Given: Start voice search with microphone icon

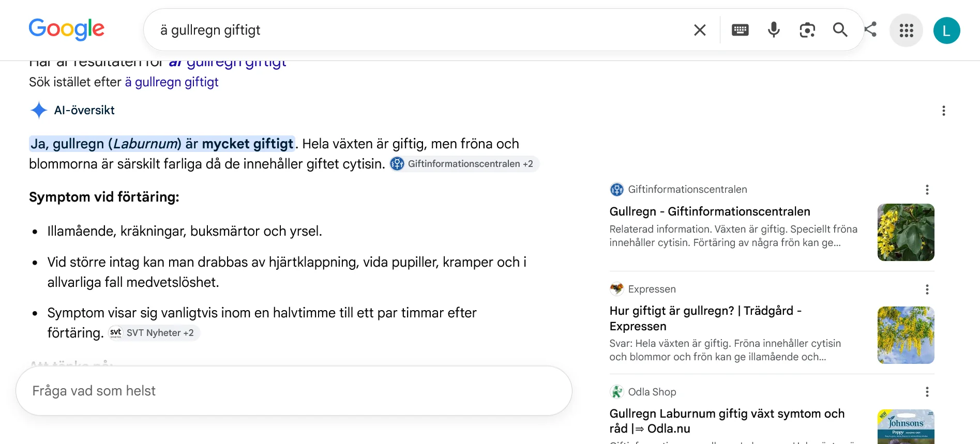Looking at the screenshot, I should pyautogui.click(x=774, y=30).
